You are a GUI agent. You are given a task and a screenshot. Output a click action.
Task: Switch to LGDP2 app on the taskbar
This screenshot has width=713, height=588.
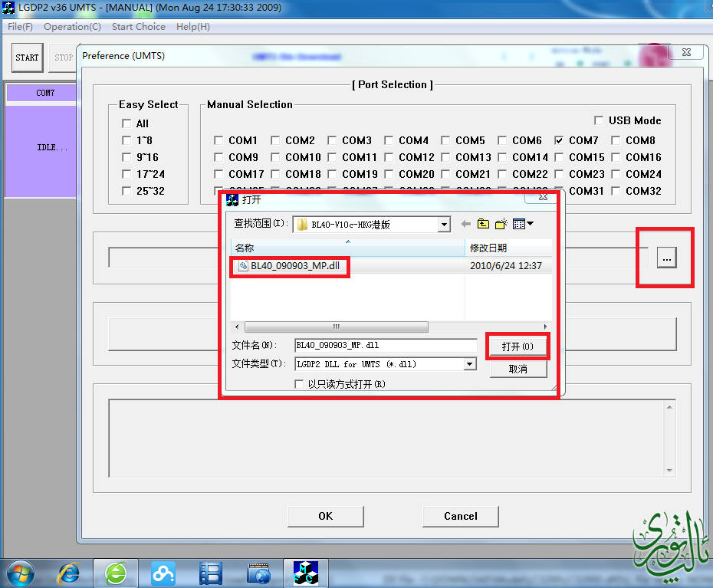pos(306,573)
